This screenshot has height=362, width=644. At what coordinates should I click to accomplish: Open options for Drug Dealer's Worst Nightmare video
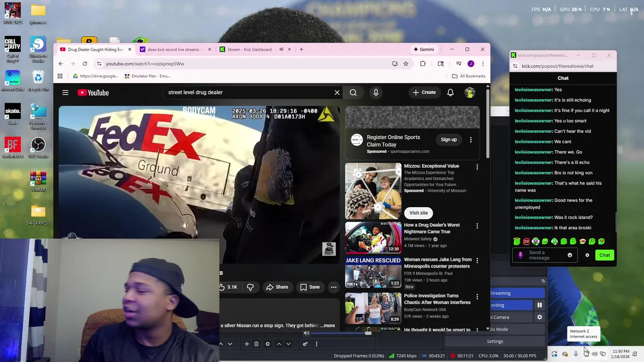[477, 226]
